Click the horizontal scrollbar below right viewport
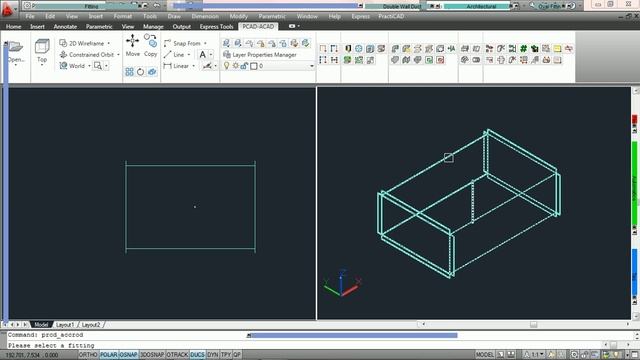Viewport: 640px width, 360px height. coord(525,324)
